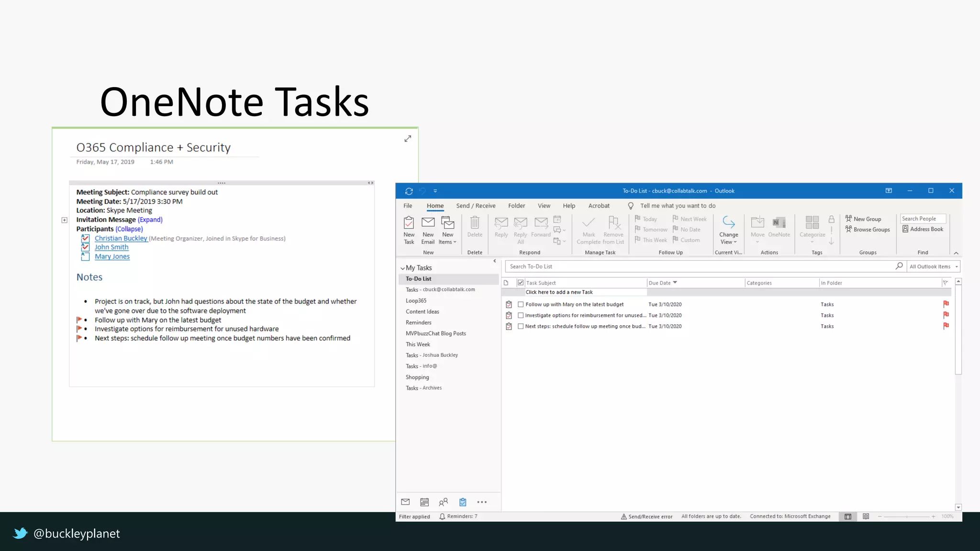This screenshot has width=980, height=551.
Task: Open the Acrobat tab
Action: pos(599,206)
